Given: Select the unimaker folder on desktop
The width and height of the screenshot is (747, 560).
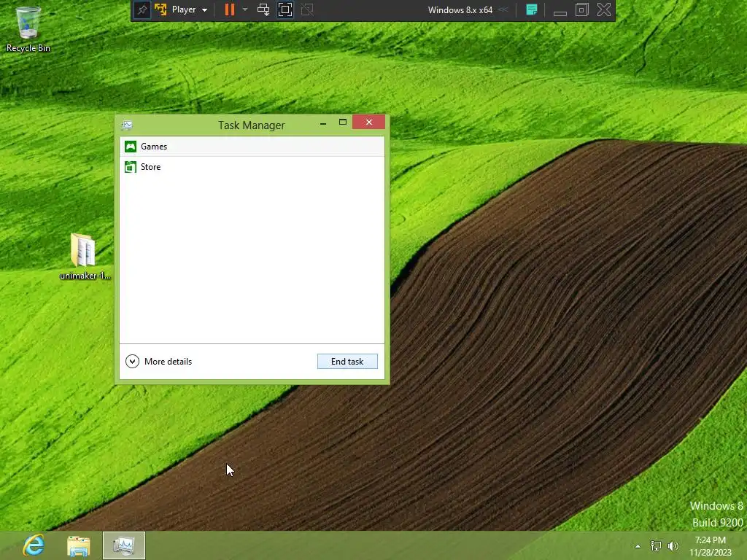Looking at the screenshot, I should coord(85,256).
